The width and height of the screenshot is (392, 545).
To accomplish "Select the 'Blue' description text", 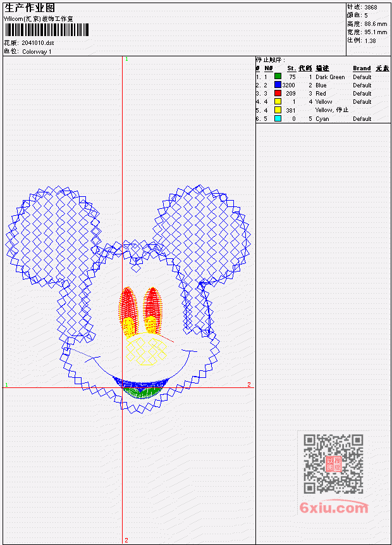I will (321, 85).
